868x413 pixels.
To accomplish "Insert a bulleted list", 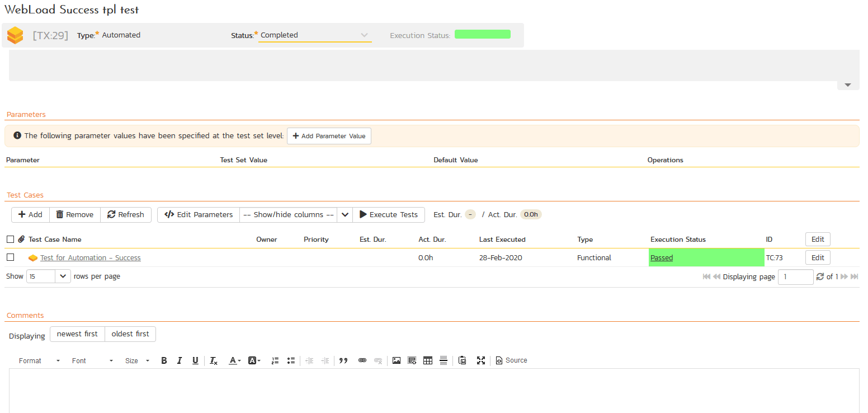I will (291, 360).
